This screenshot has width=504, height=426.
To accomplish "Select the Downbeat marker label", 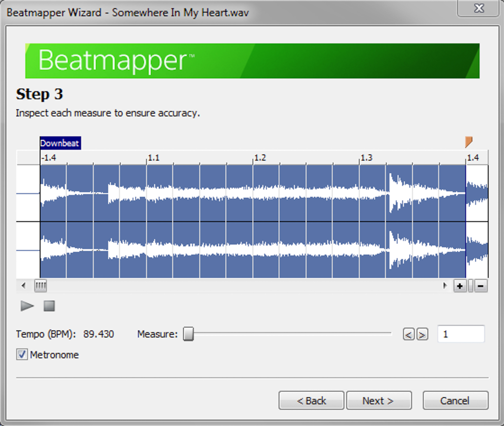I will coord(60,143).
